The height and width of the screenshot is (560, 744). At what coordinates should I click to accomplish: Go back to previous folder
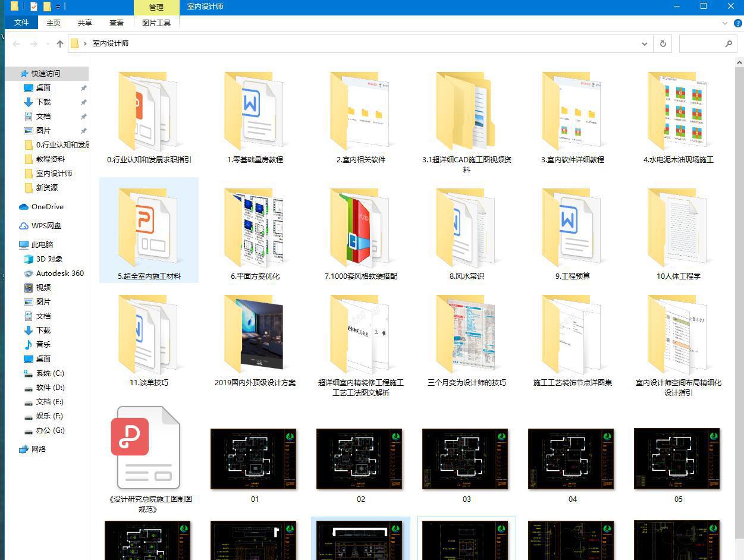17,43
